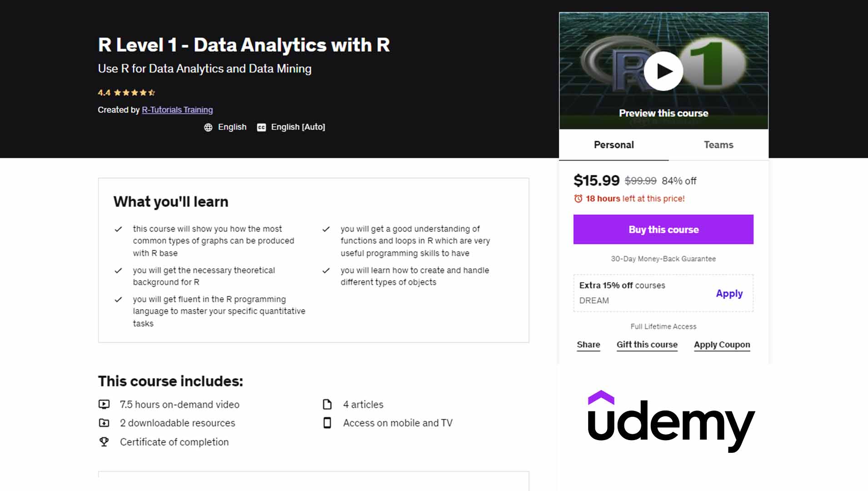
Task: Visit the R-Tutorials Training instructor page
Action: pos(177,110)
